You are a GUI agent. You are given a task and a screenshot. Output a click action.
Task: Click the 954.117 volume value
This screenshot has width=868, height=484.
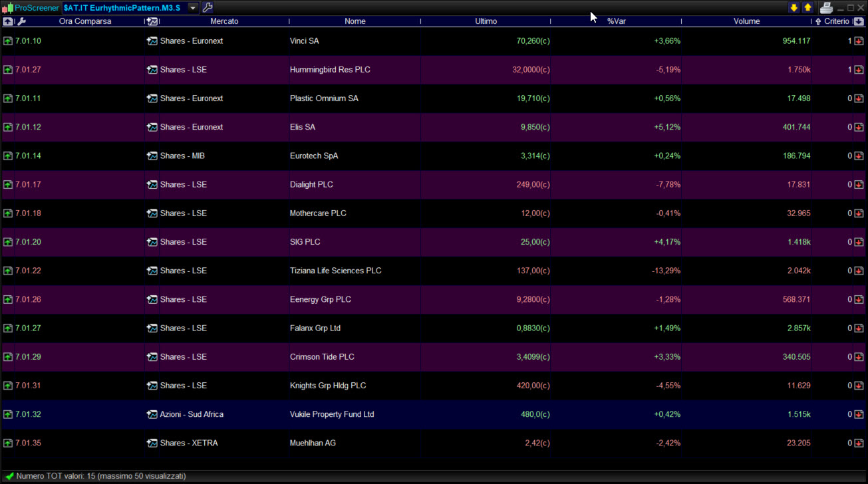(x=796, y=41)
